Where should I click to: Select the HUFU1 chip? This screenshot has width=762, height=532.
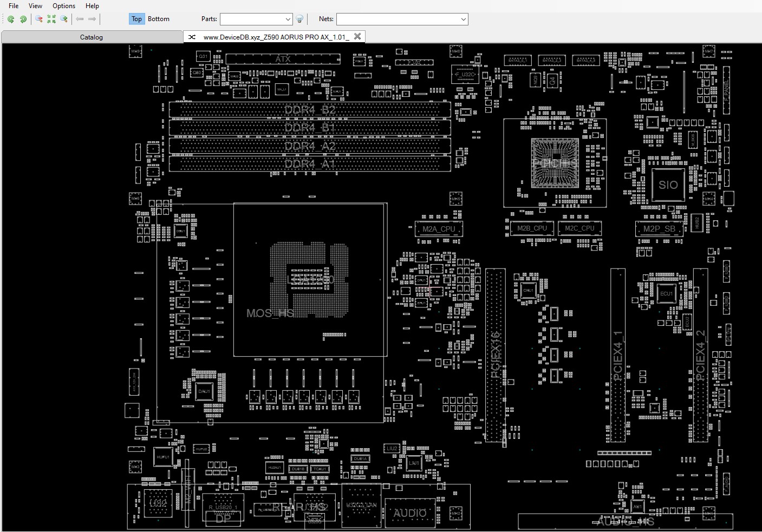163,457
